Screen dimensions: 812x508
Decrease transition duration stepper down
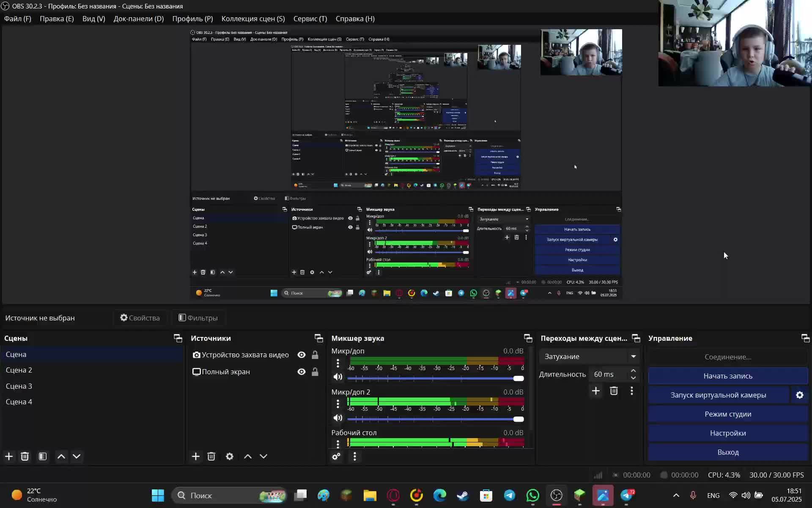pos(633,378)
